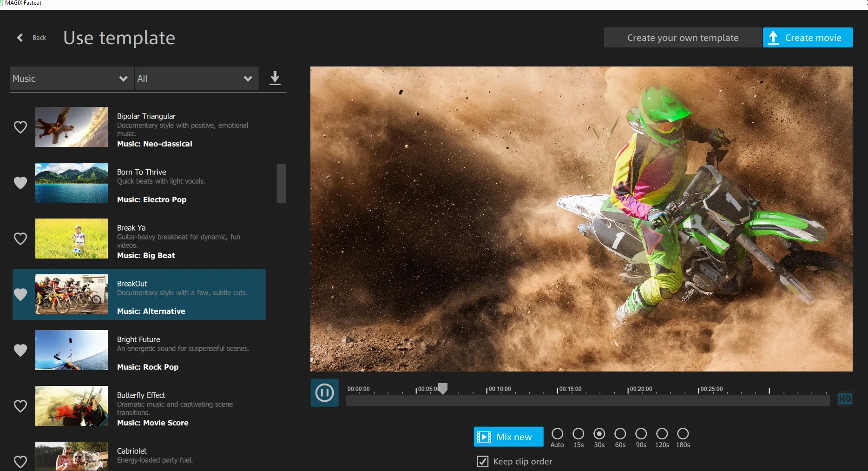Viewport: 868px width, 471px height.
Task: Select the 180s duration option
Action: (683, 434)
